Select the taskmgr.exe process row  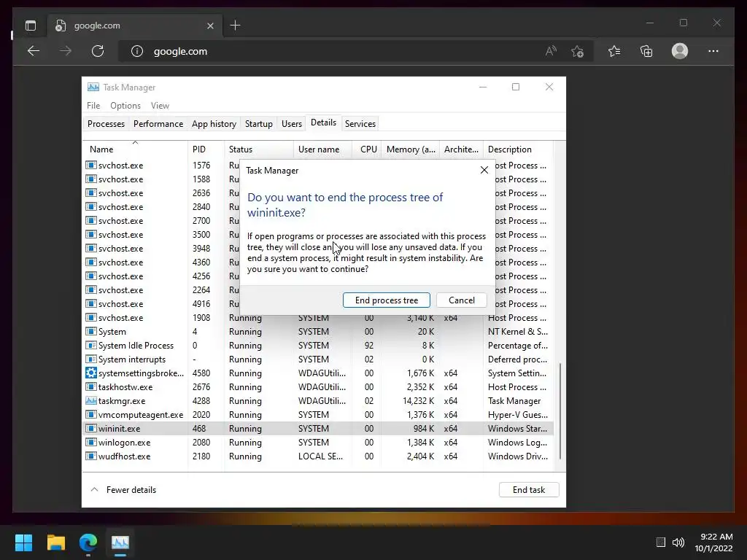tap(318, 400)
